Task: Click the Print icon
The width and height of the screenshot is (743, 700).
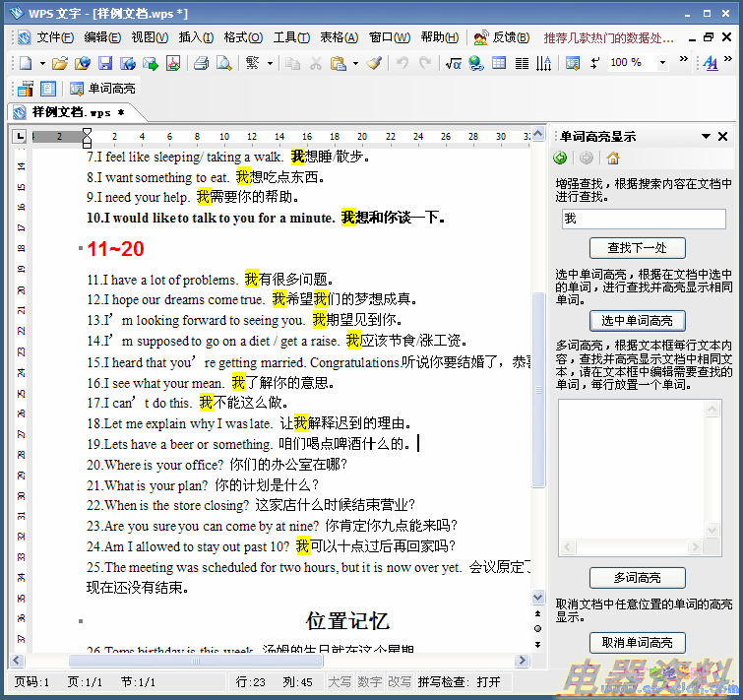Action: [x=201, y=63]
